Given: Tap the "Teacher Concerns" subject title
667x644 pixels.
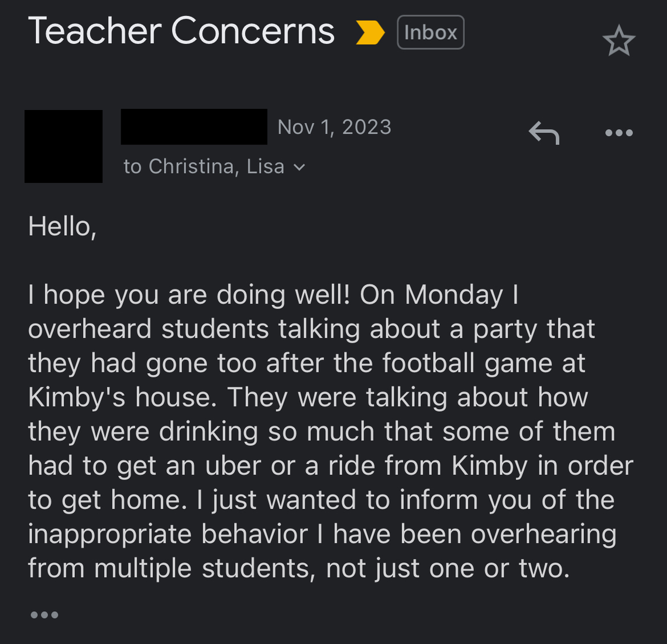Looking at the screenshot, I should (181, 31).
